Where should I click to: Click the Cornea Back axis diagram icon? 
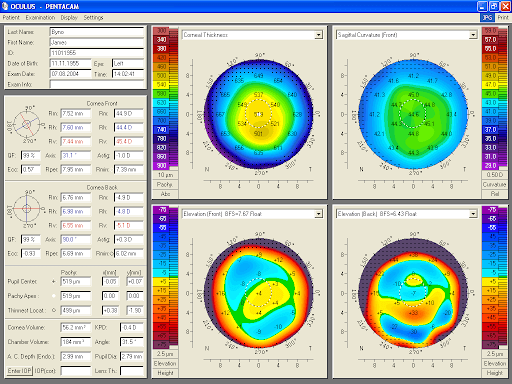click(27, 209)
